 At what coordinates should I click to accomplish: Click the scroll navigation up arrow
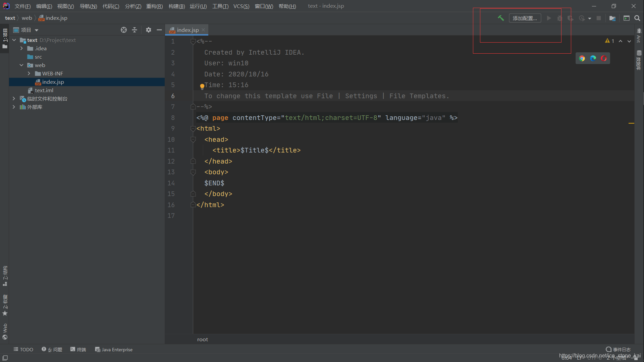click(x=621, y=41)
